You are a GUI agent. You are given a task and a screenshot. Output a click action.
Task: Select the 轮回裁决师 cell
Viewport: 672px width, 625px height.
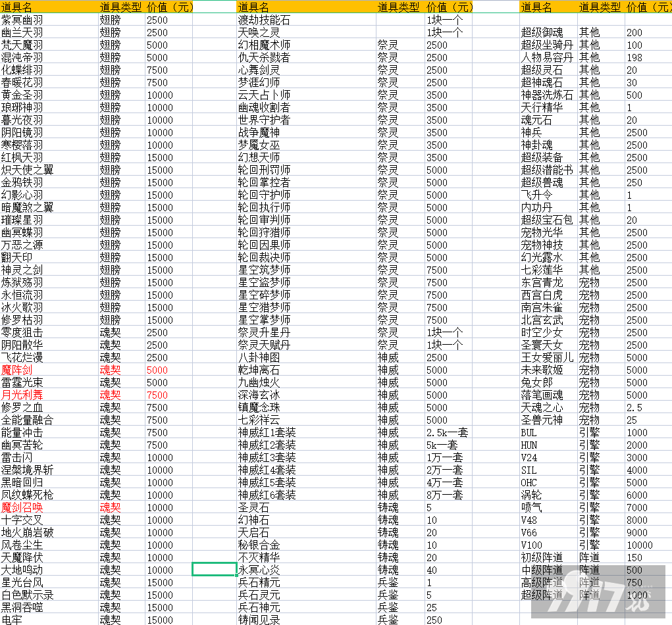[x=264, y=257]
